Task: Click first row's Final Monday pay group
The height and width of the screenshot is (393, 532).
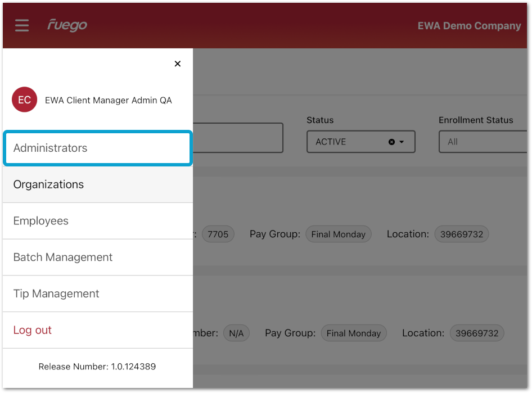Action: (339, 234)
